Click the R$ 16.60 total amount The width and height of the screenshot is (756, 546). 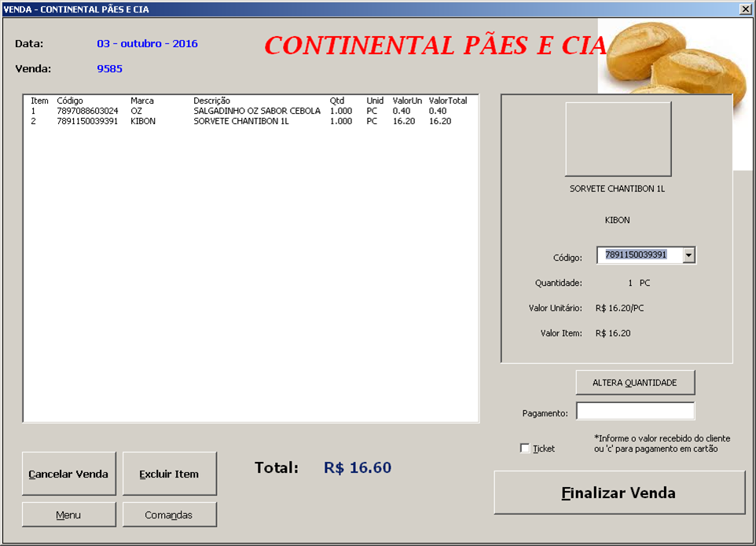pos(357,468)
